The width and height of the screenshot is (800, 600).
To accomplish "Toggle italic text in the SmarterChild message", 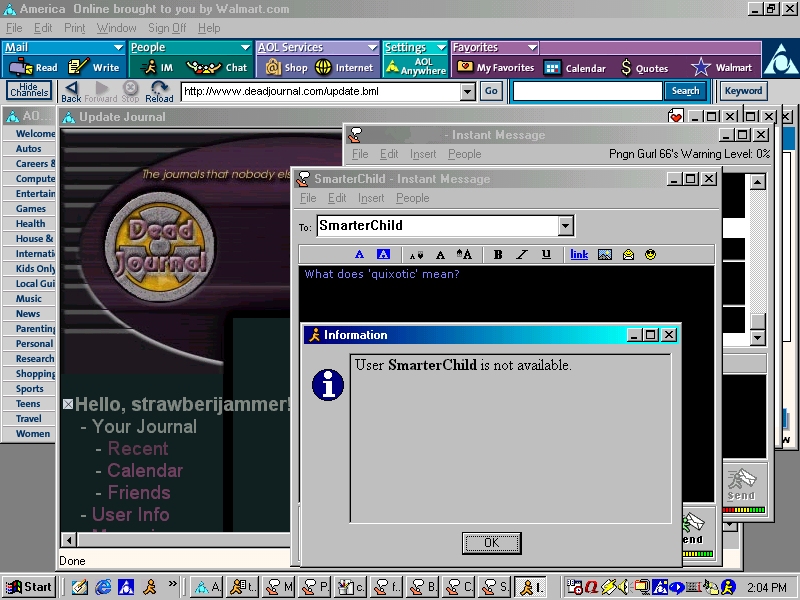I will pyautogui.click(x=521, y=255).
